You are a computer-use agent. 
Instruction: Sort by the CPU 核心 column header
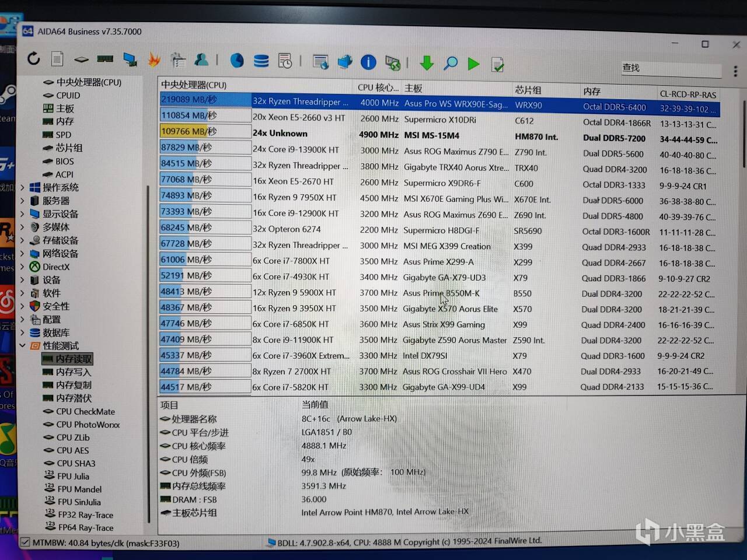click(378, 87)
